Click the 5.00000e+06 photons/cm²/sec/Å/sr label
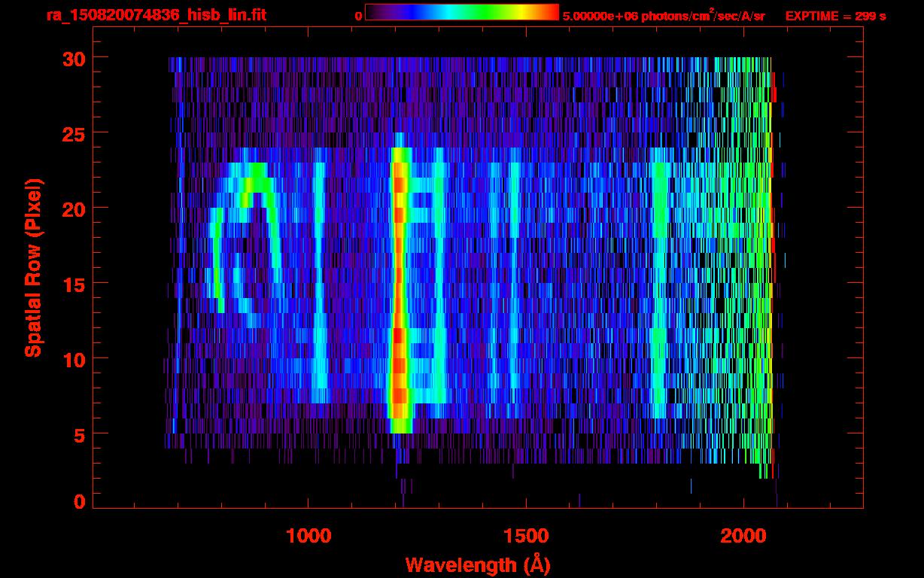This screenshot has width=924, height=578. click(664, 15)
